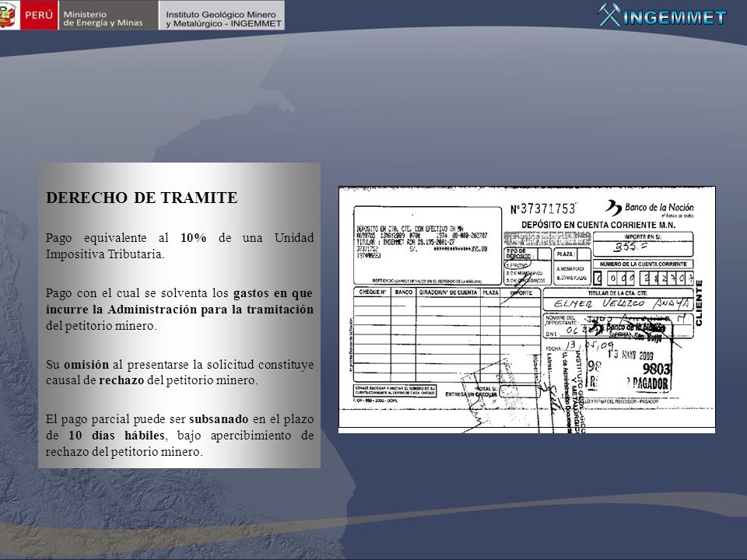Viewport: 747px width, 560px height.
Task: Click the bold text 10 días hábiles
Action: [x=117, y=436]
